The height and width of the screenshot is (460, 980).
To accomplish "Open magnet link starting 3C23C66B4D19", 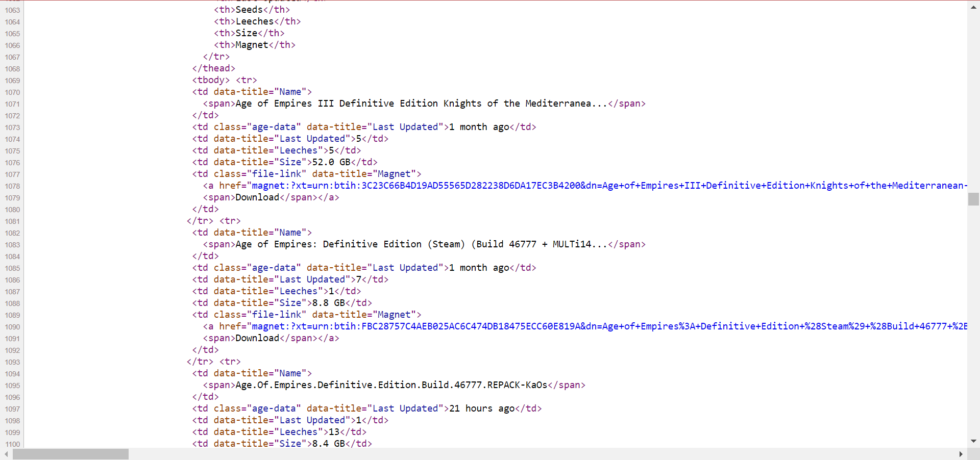I will click(609, 186).
